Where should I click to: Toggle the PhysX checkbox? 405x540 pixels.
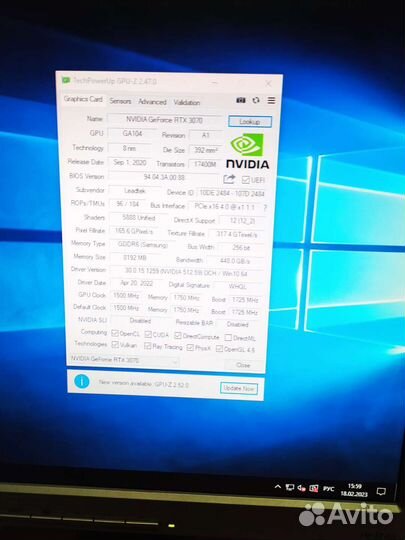click(x=190, y=347)
